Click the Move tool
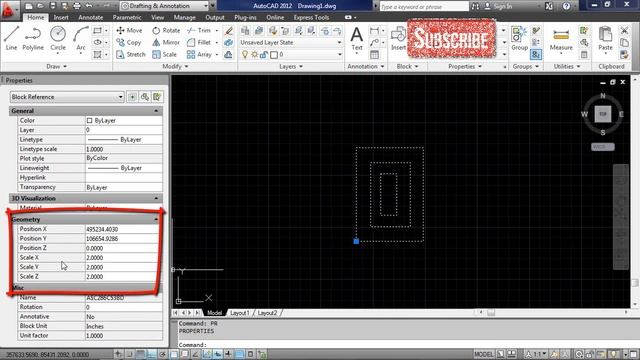The width and height of the screenshot is (640, 360). 129,31
